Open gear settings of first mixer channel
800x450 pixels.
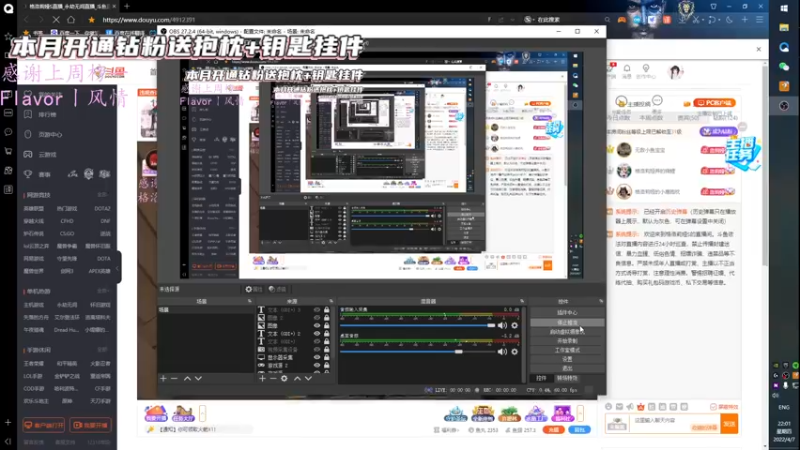(x=514, y=326)
